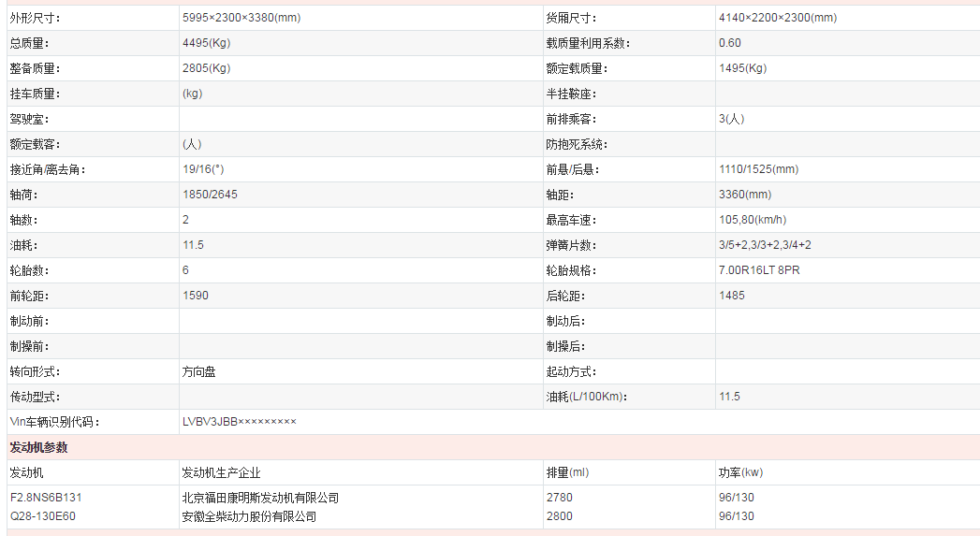Click the 额定载质量 value 1495(Kg)
The height and width of the screenshot is (536, 980).
tap(742, 68)
